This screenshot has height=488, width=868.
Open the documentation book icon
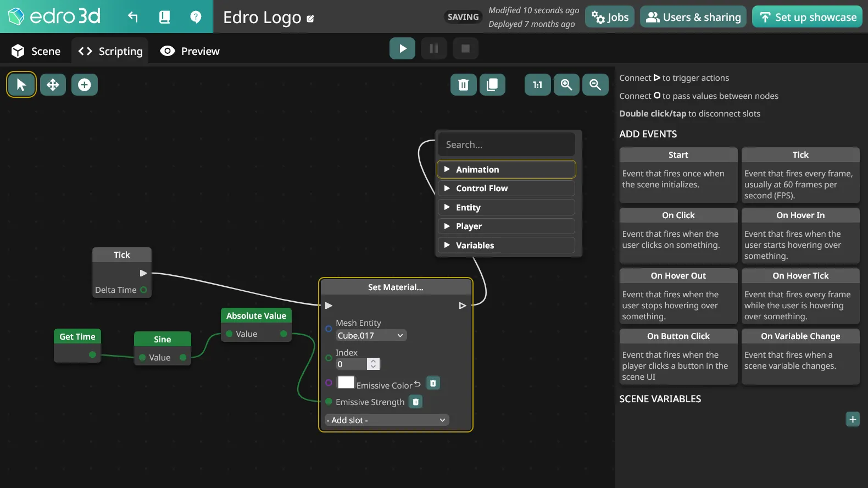(164, 17)
